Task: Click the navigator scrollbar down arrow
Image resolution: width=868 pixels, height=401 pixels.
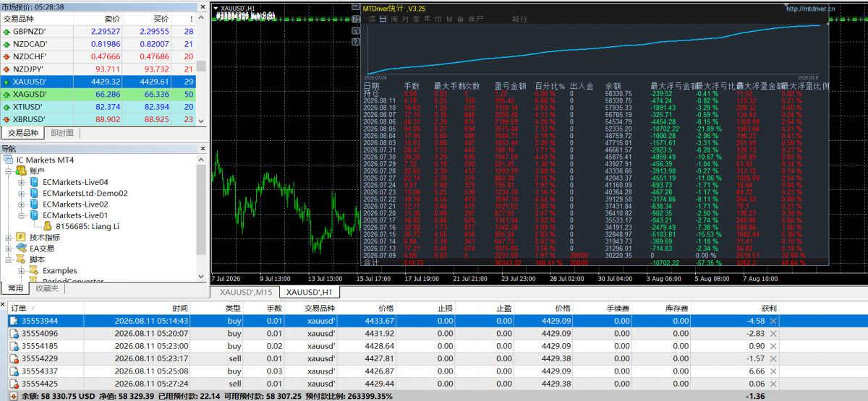Action: pyautogui.click(x=201, y=277)
